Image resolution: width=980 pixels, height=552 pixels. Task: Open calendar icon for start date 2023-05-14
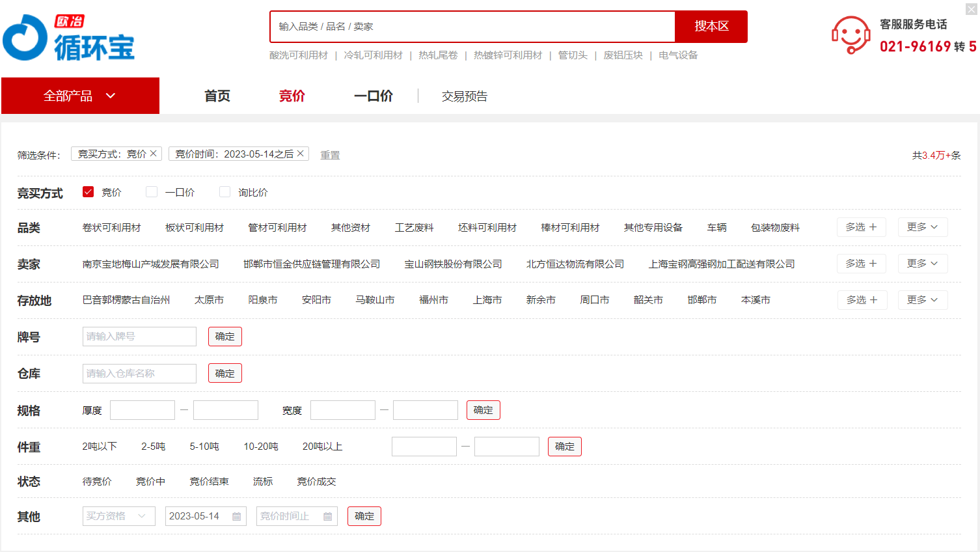point(237,516)
